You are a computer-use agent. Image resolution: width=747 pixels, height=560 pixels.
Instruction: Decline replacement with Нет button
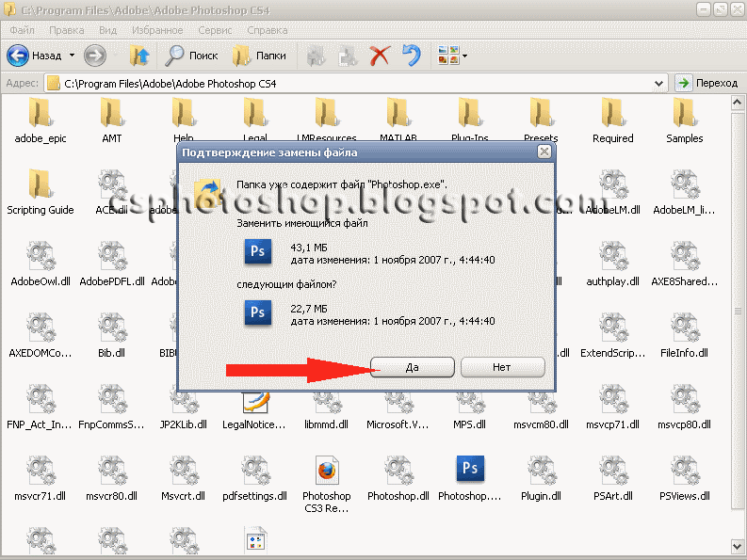502,367
